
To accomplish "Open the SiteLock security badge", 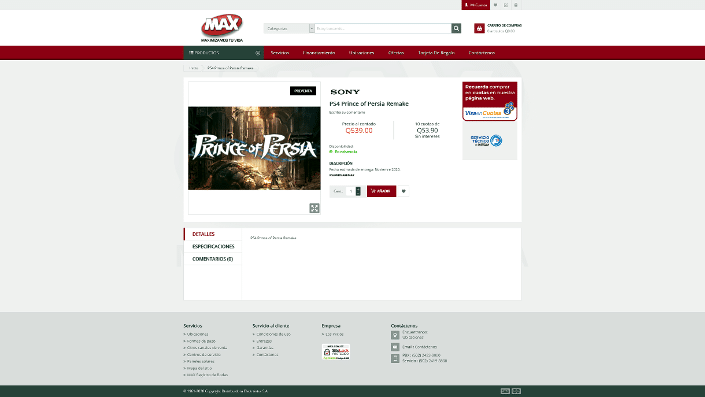I will pos(336,352).
